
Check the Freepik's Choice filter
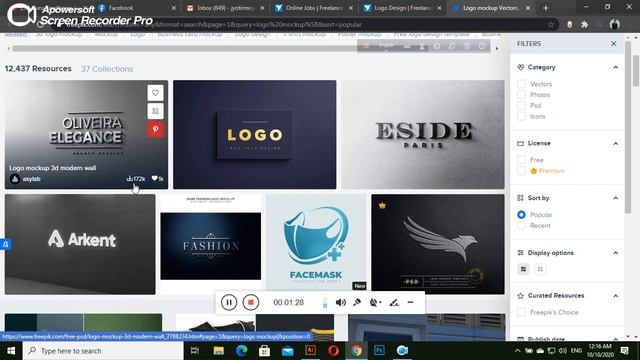521,312
